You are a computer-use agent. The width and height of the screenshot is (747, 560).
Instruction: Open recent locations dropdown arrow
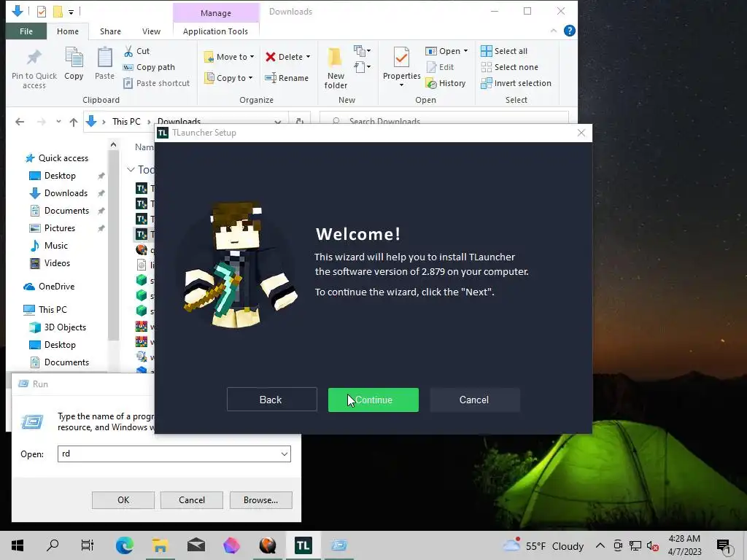pyautogui.click(x=58, y=122)
